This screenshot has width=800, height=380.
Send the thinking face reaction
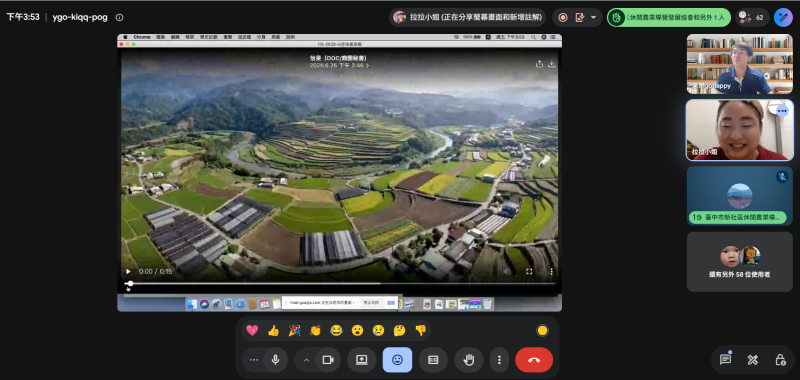click(x=399, y=331)
